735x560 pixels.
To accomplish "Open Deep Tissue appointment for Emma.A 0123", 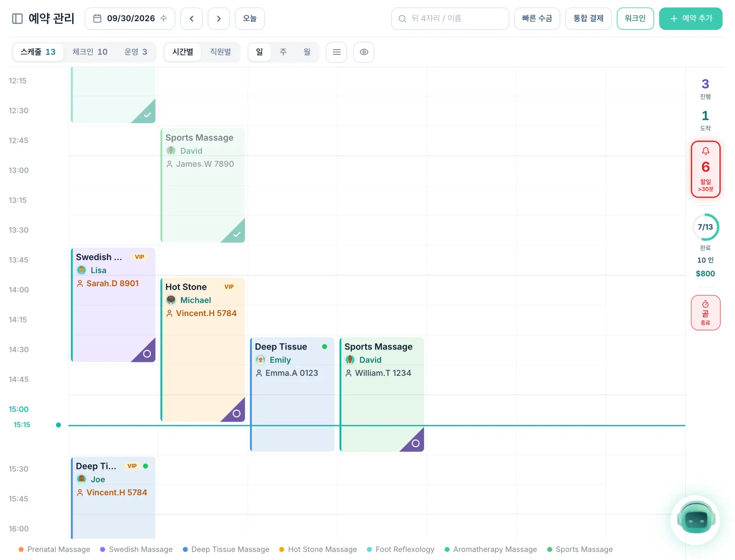I will click(292, 394).
